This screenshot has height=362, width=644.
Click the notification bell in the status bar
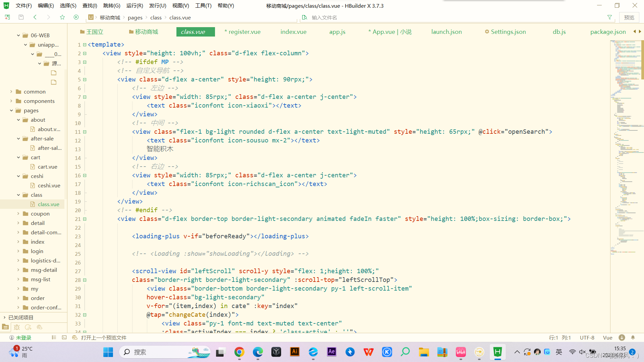click(x=633, y=338)
